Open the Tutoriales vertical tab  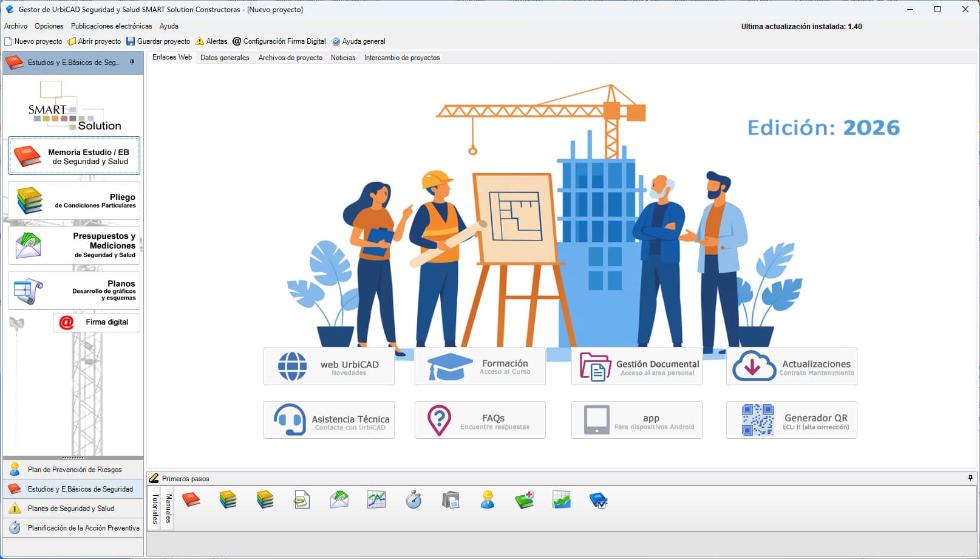pos(156,508)
